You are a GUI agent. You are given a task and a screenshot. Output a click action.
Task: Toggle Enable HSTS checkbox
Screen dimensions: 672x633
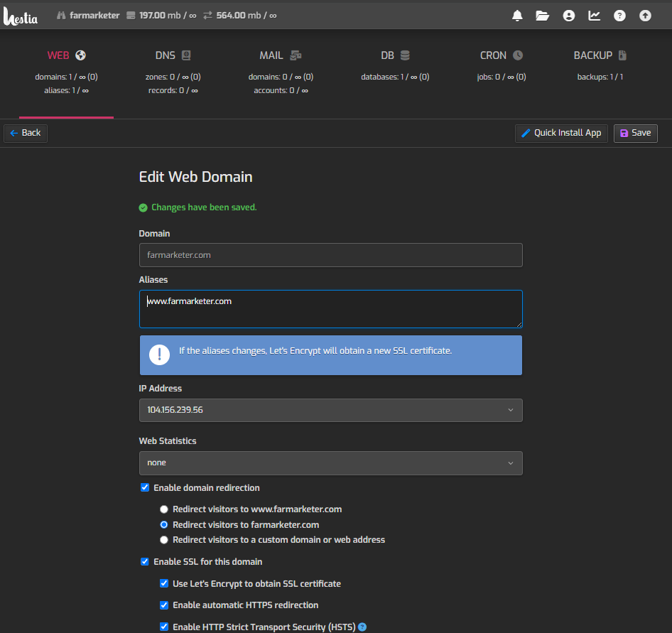click(x=163, y=627)
